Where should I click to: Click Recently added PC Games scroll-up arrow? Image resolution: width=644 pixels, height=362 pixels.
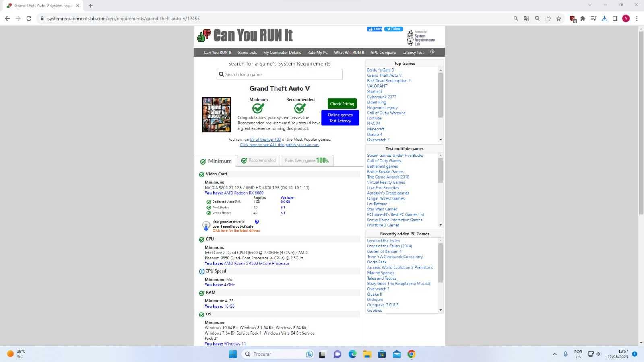[x=440, y=241]
